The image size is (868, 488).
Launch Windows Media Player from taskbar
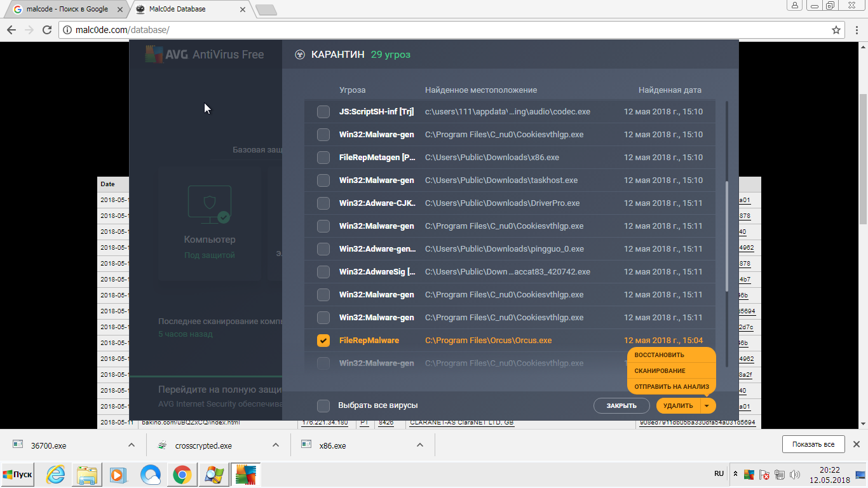click(119, 475)
